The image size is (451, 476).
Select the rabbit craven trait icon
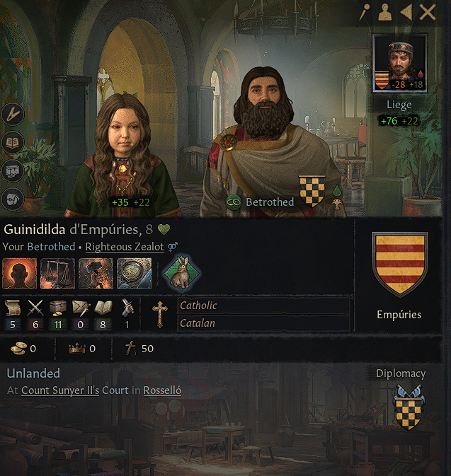(182, 272)
